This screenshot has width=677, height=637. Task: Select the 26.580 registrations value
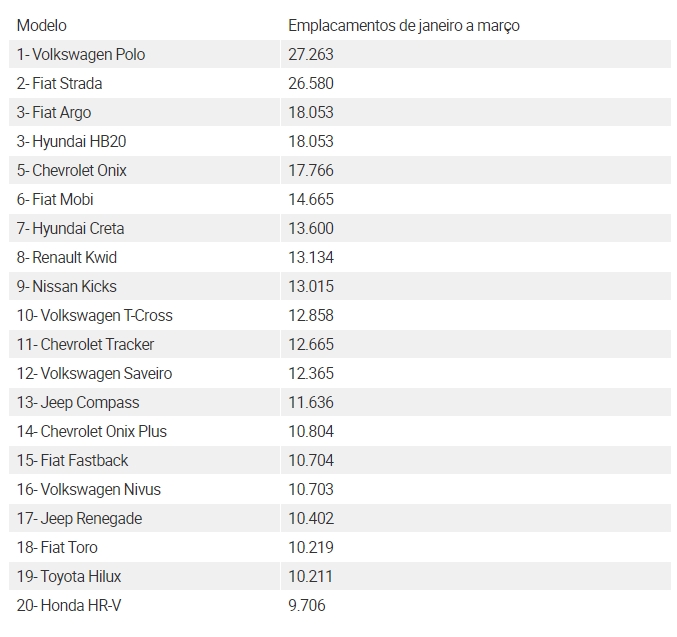pos(311,83)
